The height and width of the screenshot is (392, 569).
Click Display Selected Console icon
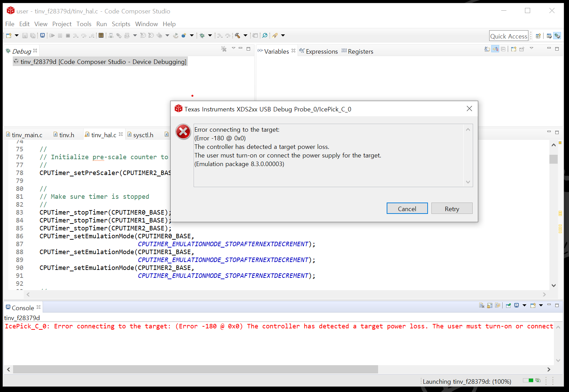[516, 305]
